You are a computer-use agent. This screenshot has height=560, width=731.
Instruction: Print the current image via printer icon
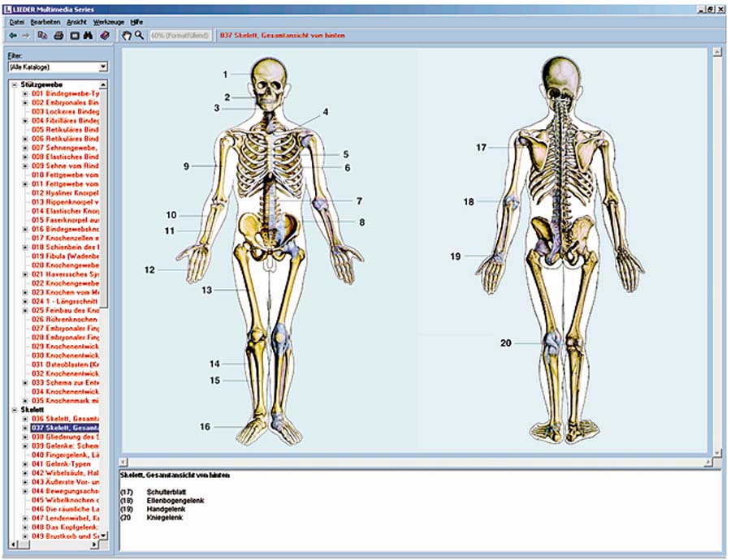[x=58, y=36]
